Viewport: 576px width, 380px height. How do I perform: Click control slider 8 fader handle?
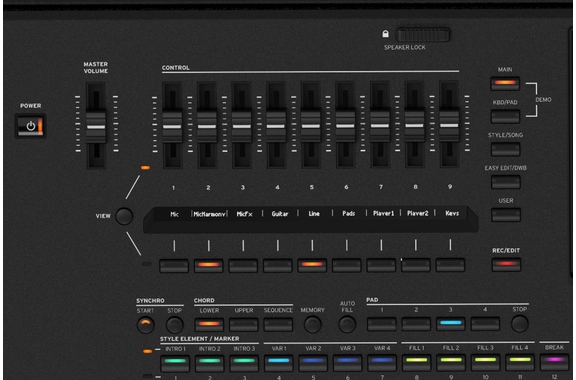click(x=414, y=126)
